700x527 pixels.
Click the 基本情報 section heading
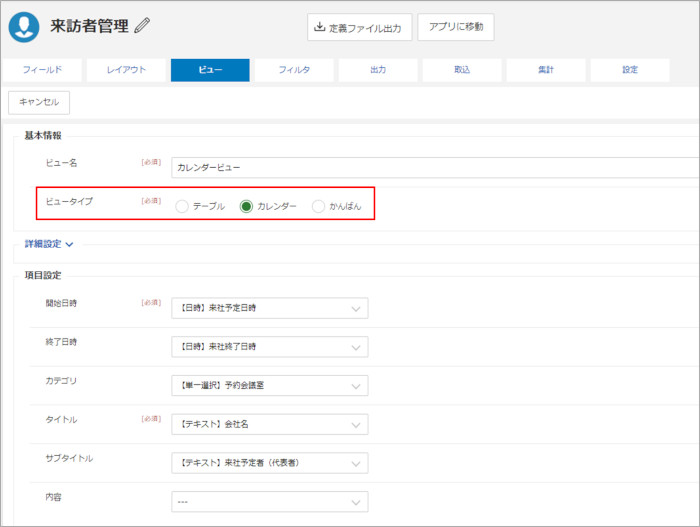(x=43, y=135)
